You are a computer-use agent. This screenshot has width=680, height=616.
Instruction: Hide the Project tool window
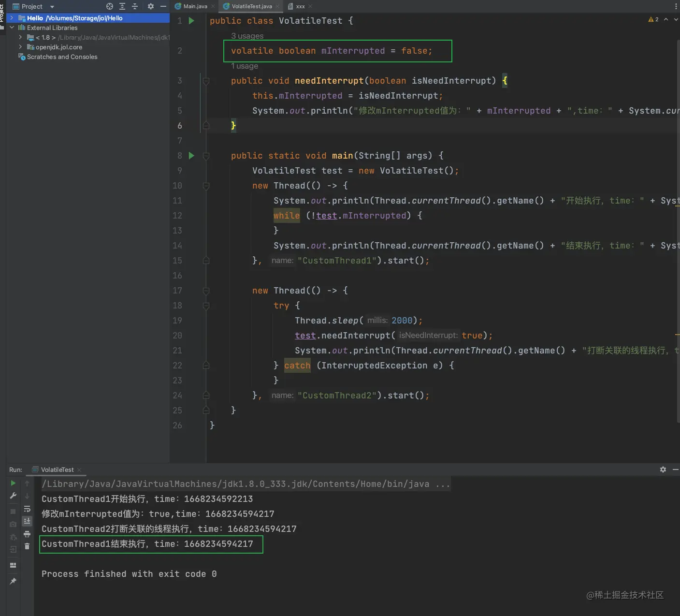tap(163, 6)
